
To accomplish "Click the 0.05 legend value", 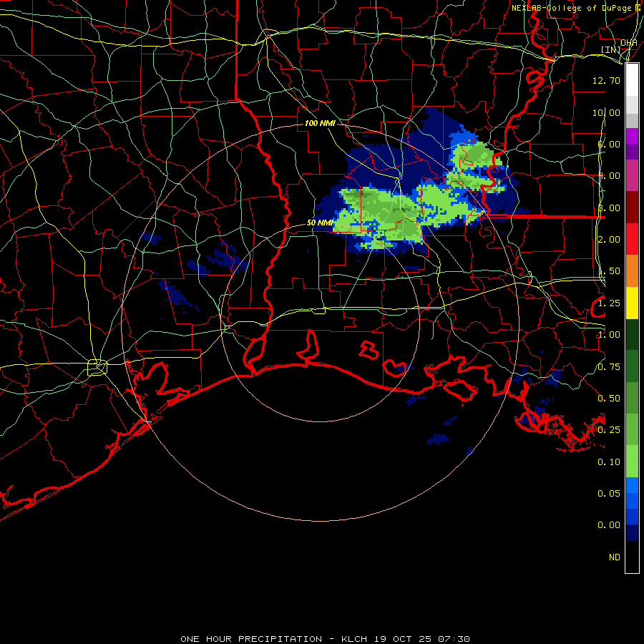I will [x=609, y=494].
